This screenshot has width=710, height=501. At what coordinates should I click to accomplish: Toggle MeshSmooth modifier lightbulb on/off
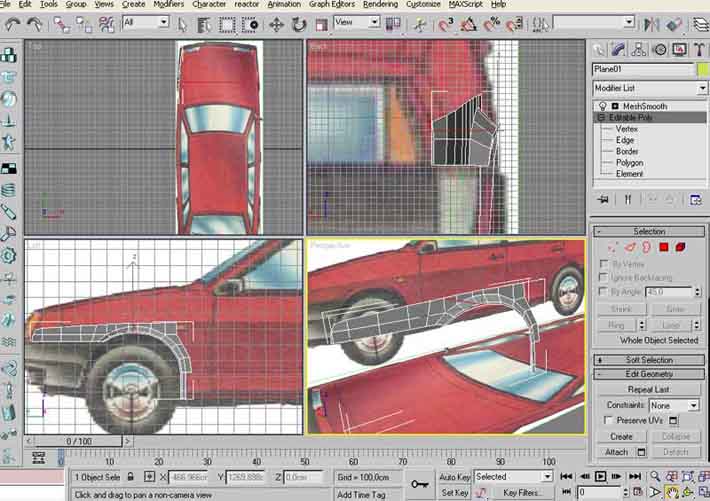(x=602, y=106)
